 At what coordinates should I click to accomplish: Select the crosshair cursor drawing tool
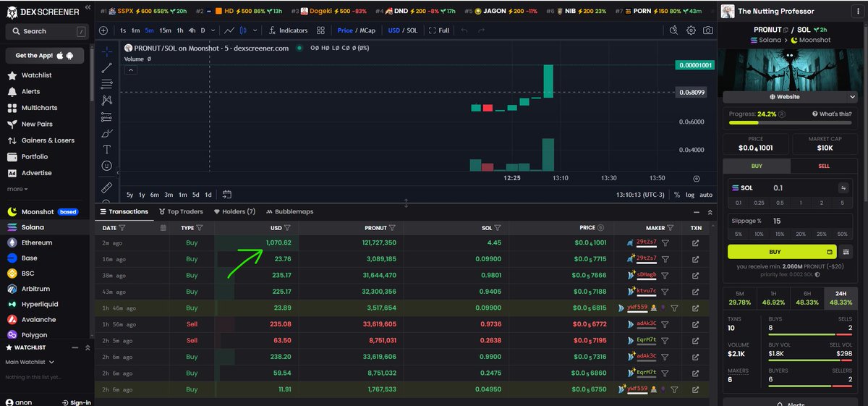coord(107,51)
